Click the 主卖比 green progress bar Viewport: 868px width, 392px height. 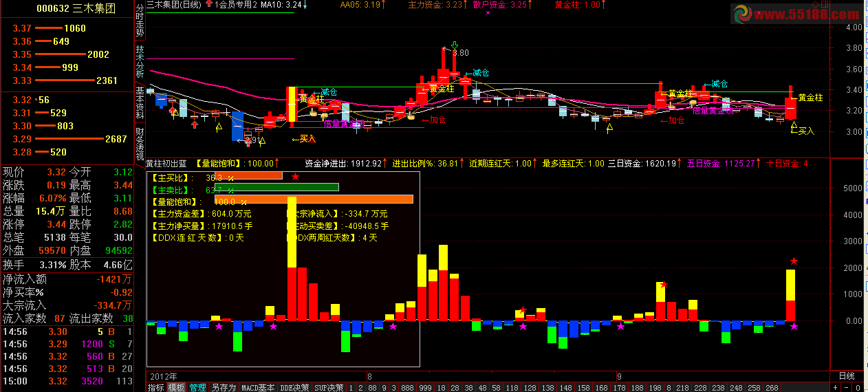click(276, 187)
